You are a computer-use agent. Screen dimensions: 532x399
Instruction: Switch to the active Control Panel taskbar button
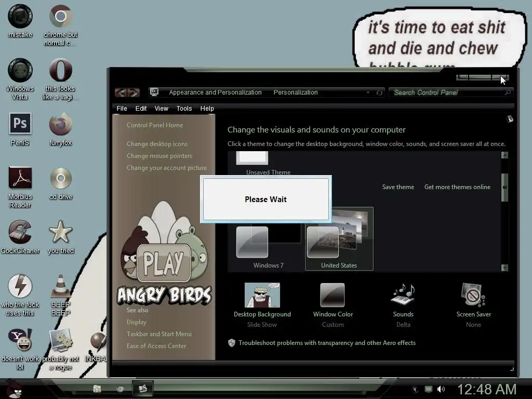pyautogui.click(x=143, y=389)
